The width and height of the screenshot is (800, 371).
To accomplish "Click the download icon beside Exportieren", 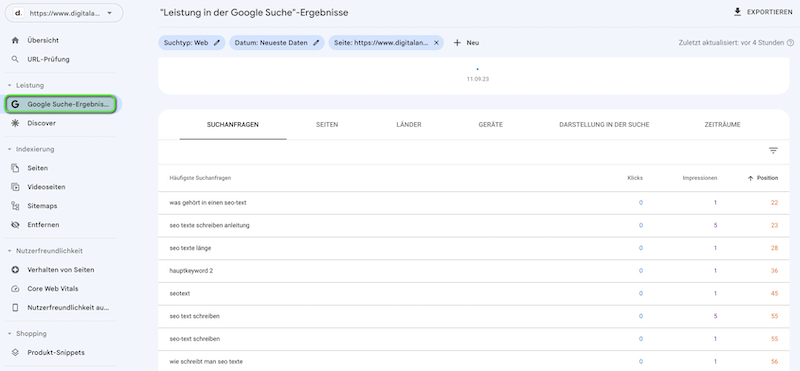I will pyautogui.click(x=737, y=12).
